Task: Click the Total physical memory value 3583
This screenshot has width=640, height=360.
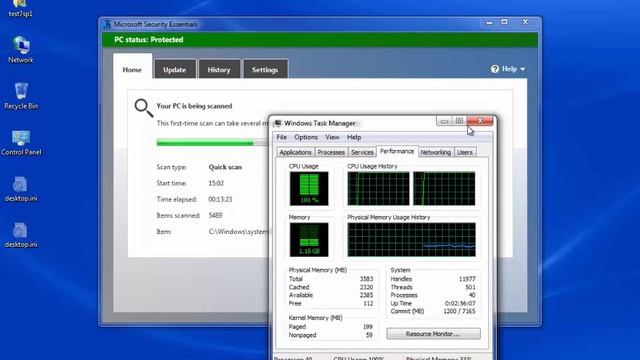Action: coord(366,279)
